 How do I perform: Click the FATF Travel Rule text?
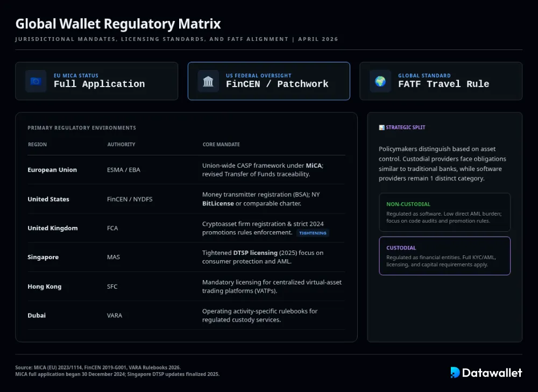coord(444,84)
